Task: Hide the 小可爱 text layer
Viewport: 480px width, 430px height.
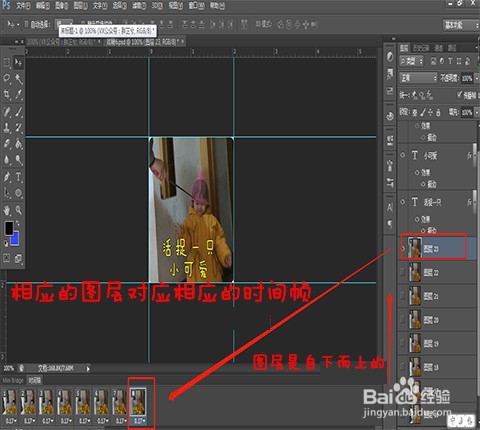Action: 403,155
